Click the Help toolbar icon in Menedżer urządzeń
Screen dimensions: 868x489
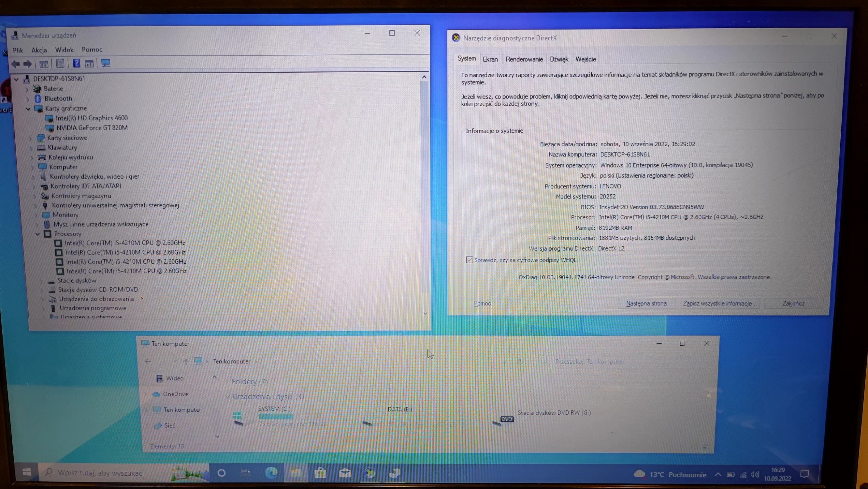click(77, 63)
